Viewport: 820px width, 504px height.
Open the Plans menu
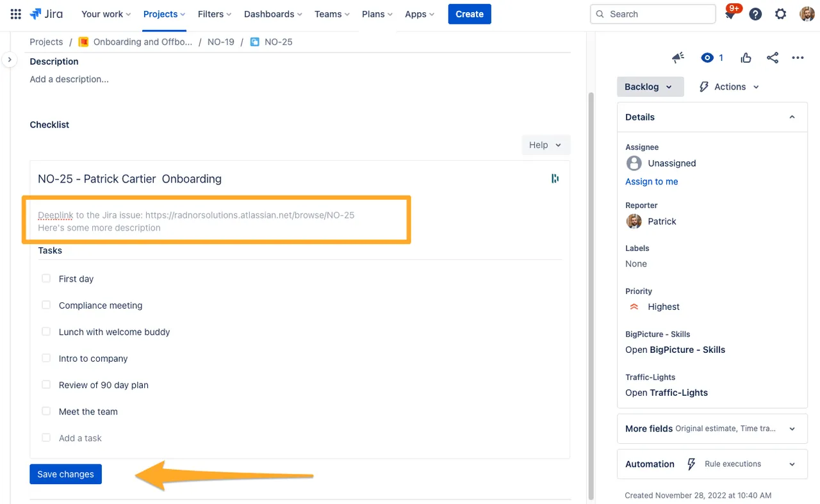pos(377,14)
